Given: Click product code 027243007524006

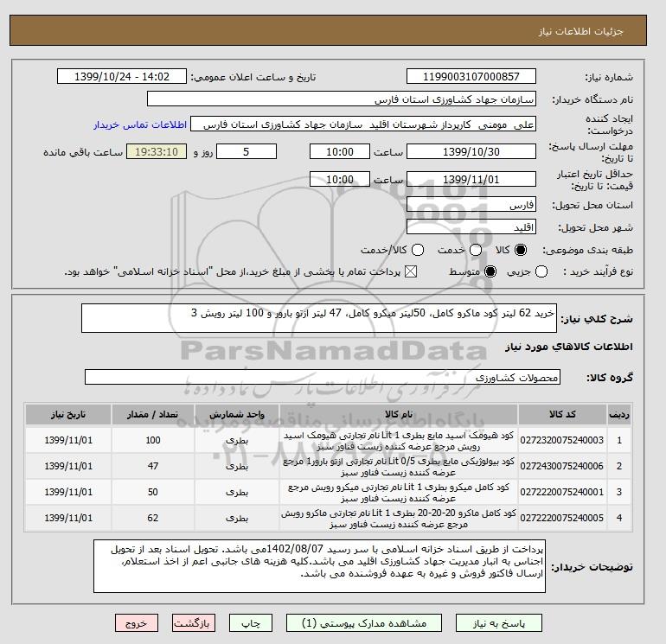Looking at the screenshot, I should tap(561, 466).
